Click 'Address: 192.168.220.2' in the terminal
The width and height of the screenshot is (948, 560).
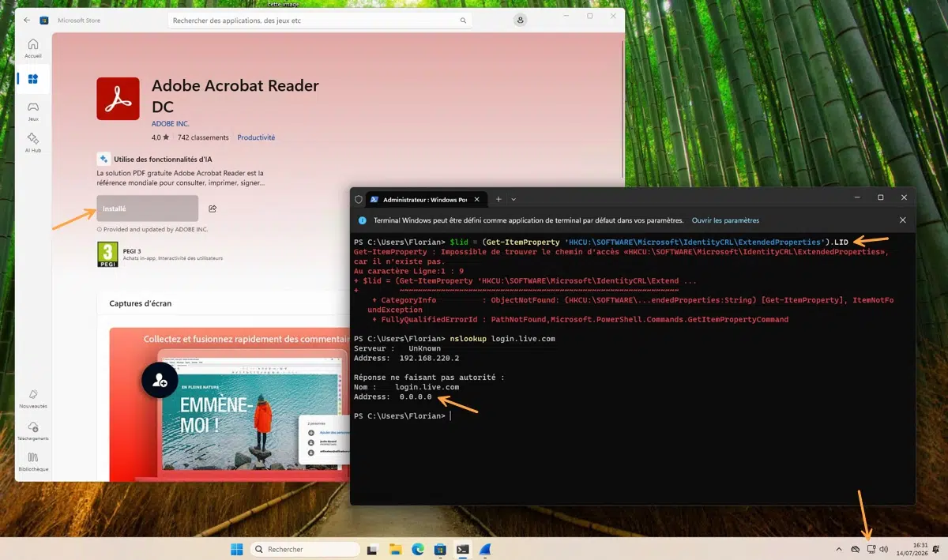[406, 358]
